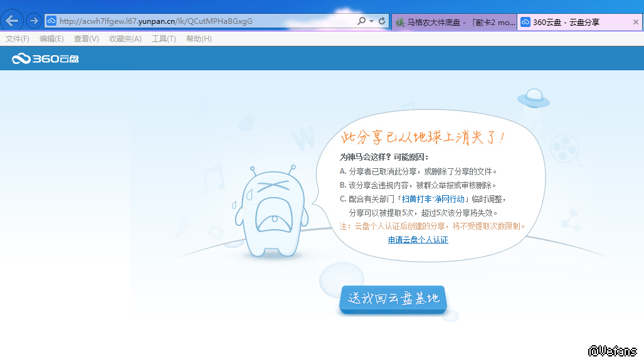The width and height of the screenshot is (644, 364).
Task: Open the 工具(T) menu
Action: 164,39
